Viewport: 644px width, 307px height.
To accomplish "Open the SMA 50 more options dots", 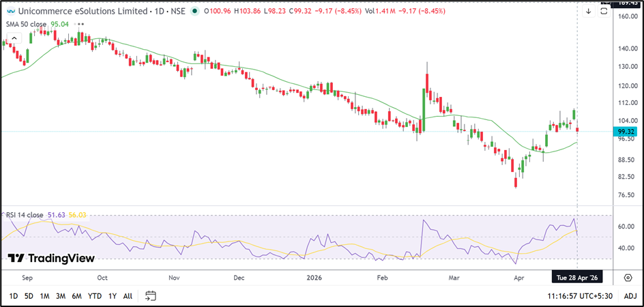I will pos(81,23).
